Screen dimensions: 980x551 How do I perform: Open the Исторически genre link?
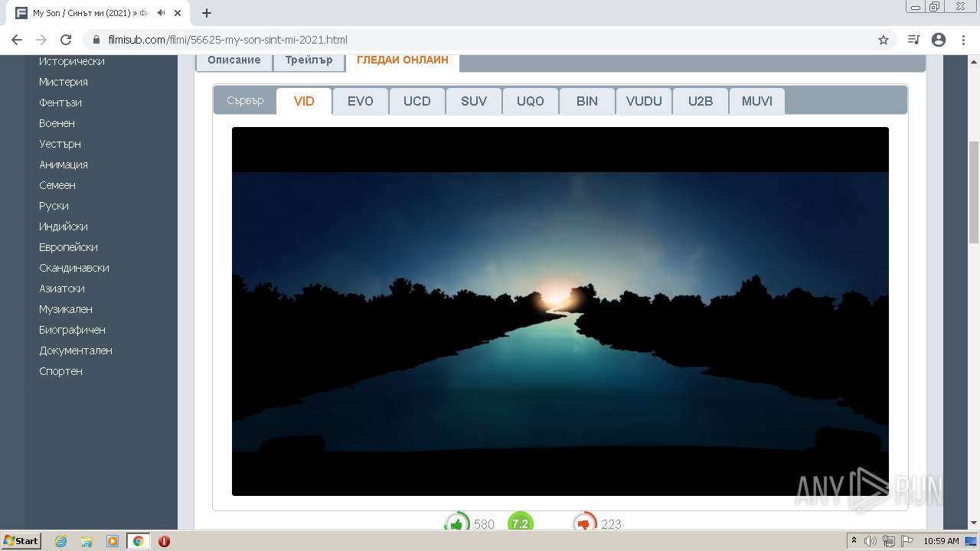coord(72,61)
